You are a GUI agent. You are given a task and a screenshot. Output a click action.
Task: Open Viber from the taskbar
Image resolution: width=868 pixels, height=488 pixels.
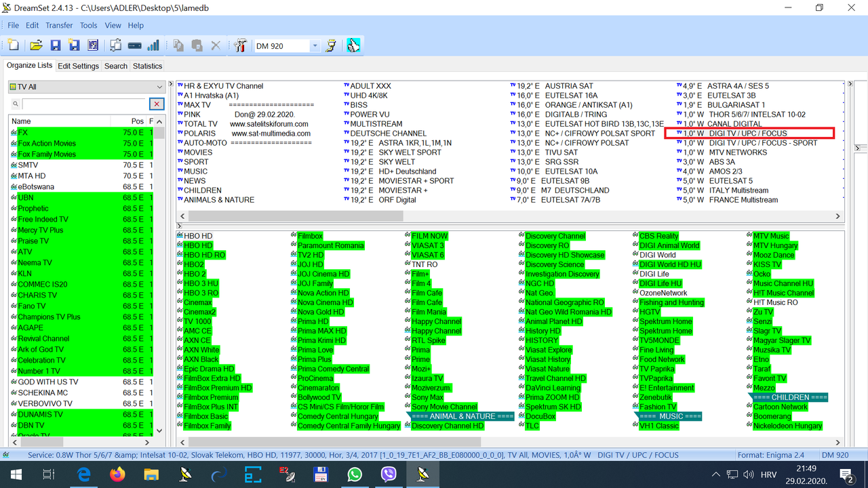pyautogui.click(x=389, y=475)
